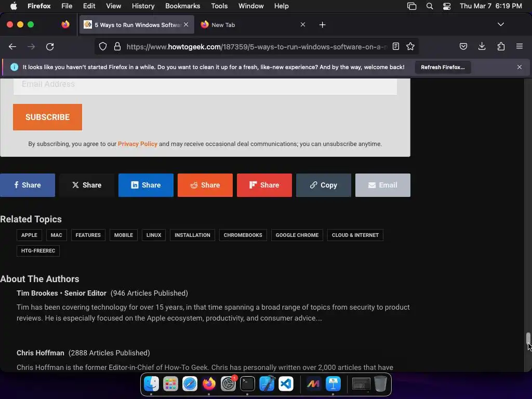Open Launchpad from the Dock
The height and width of the screenshot is (399, 532).
170,384
